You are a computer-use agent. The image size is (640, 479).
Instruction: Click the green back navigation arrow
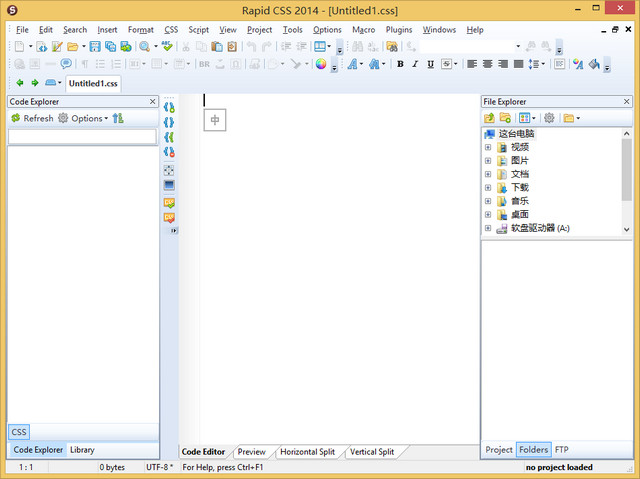click(21, 83)
